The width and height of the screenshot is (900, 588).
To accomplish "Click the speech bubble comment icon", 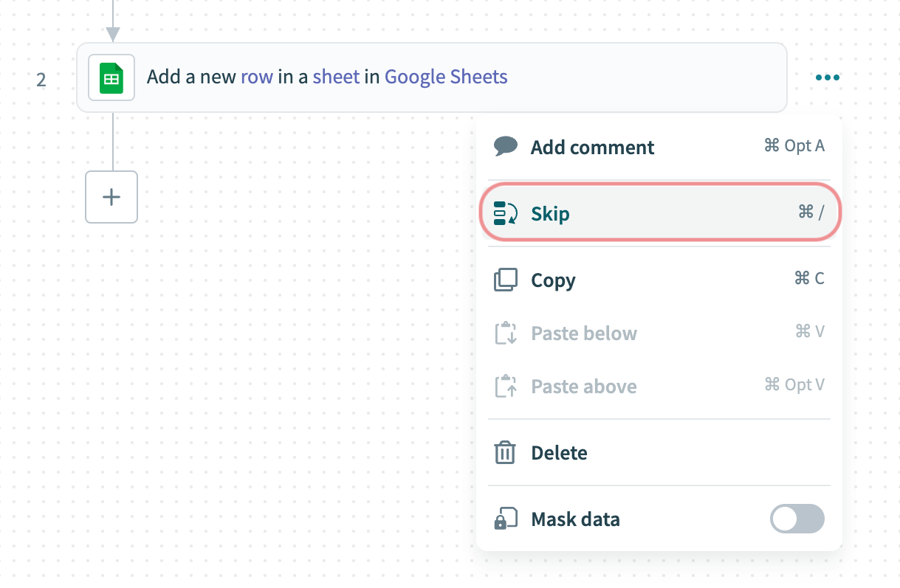I will click(506, 146).
